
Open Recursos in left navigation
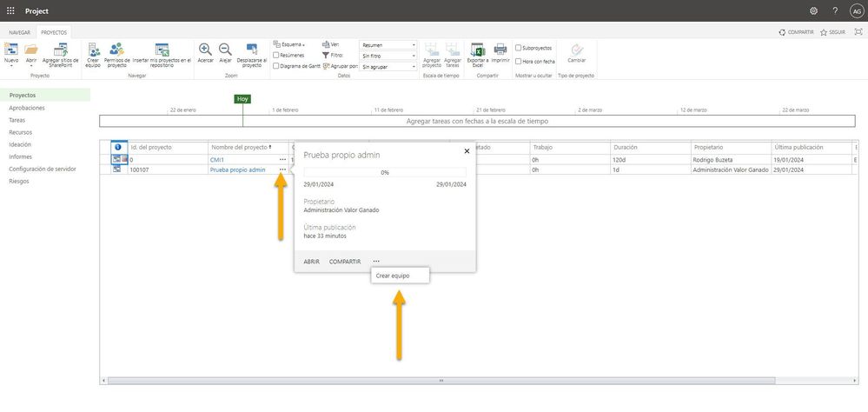(x=21, y=132)
